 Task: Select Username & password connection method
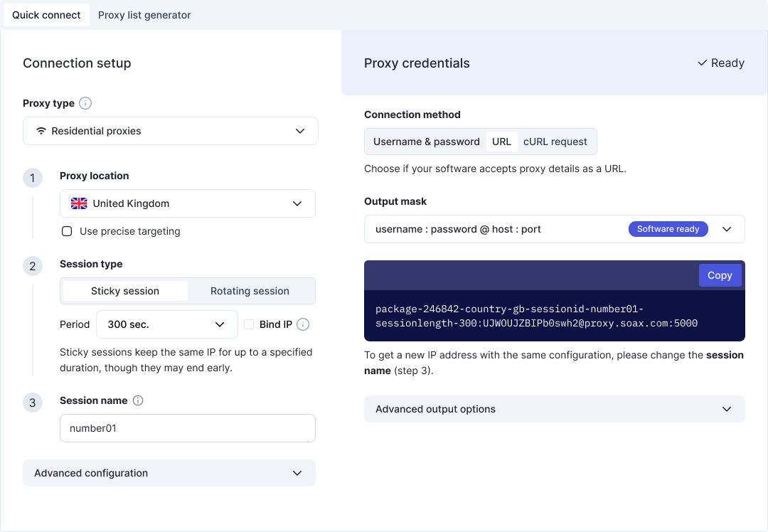pos(426,142)
